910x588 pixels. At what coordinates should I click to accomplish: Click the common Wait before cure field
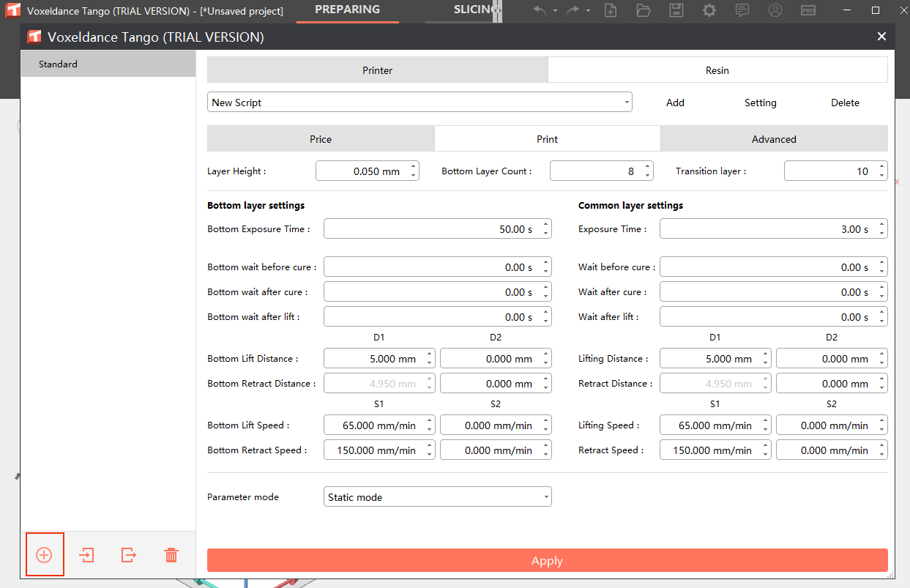point(774,267)
